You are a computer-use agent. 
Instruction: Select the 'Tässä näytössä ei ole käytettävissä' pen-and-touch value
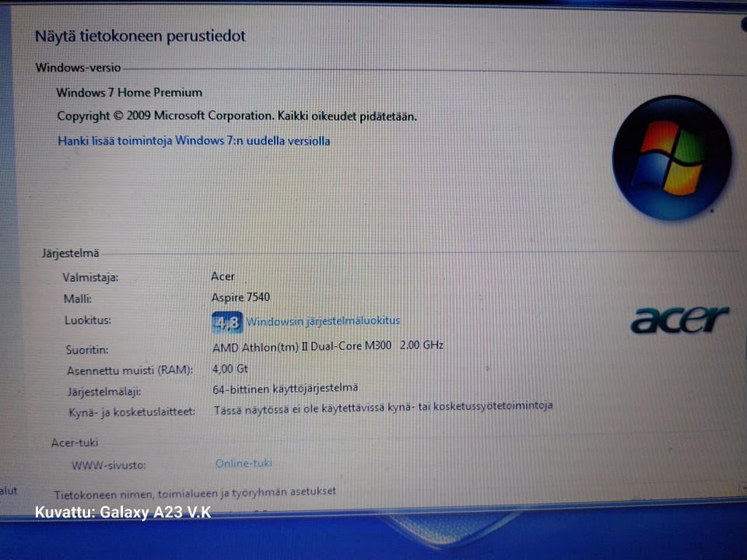(383, 408)
